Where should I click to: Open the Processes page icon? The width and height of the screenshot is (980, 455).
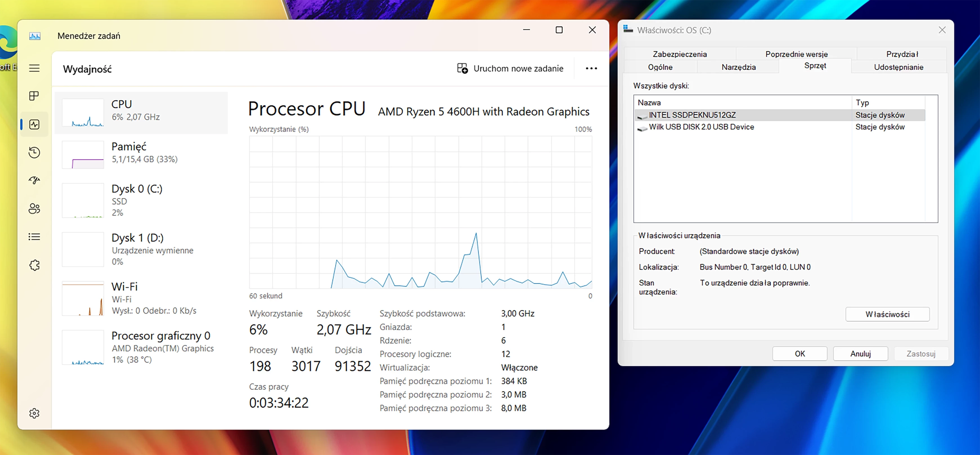pyautogui.click(x=34, y=96)
